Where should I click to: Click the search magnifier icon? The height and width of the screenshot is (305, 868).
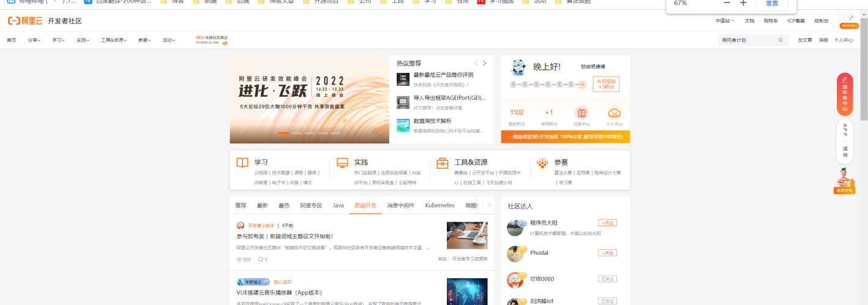coord(780,40)
